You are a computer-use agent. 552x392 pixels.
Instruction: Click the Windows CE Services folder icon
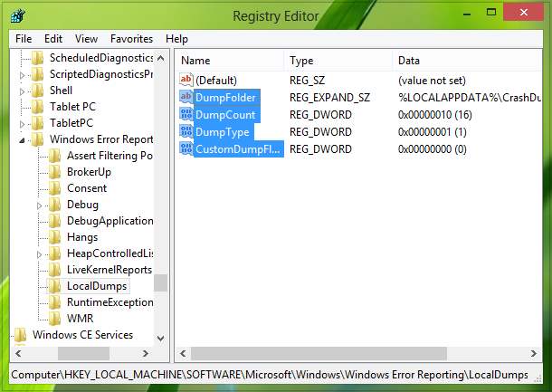point(21,335)
